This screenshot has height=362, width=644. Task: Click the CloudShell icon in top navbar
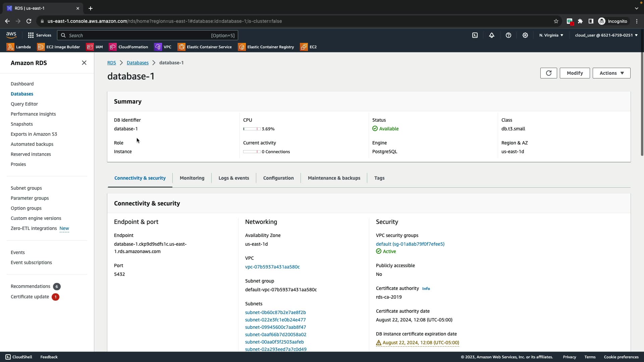(475, 35)
